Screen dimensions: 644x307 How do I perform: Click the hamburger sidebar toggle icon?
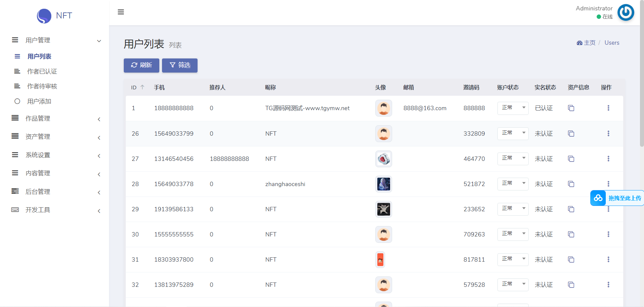pos(121,12)
